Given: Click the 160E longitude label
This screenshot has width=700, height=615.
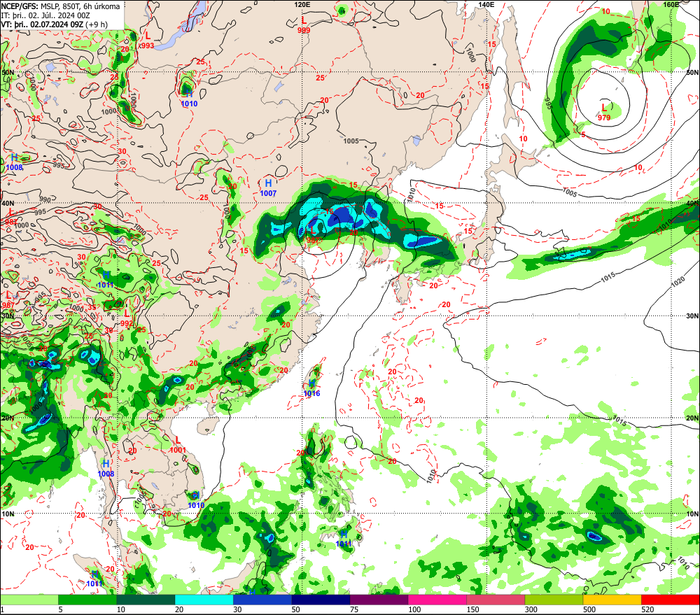Looking at the screenshot, I should 671,4.
